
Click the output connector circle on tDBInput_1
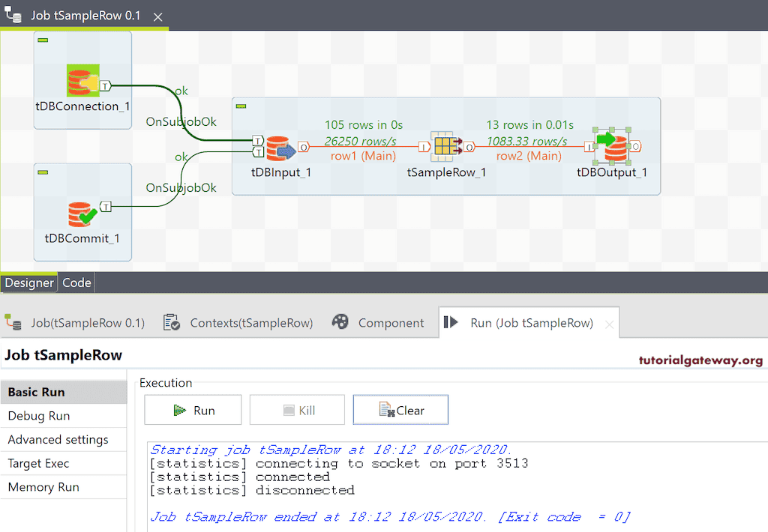click(x=304, y=146)
